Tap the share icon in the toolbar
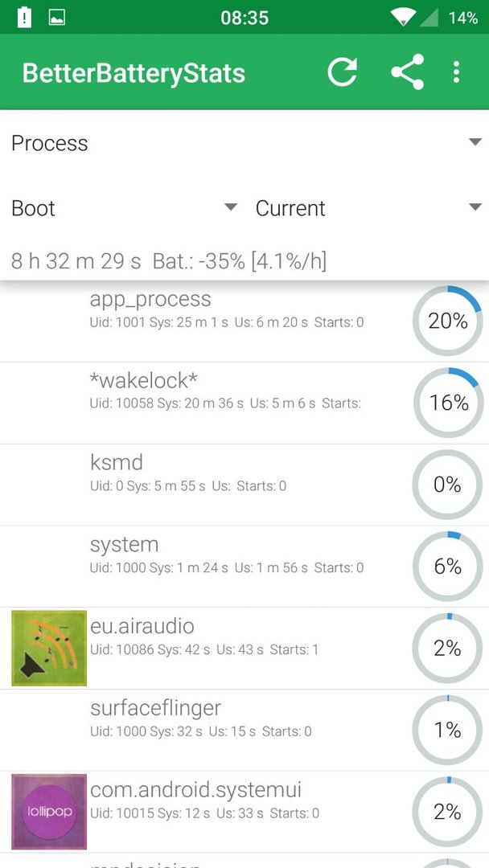 (x=408, y=72)
